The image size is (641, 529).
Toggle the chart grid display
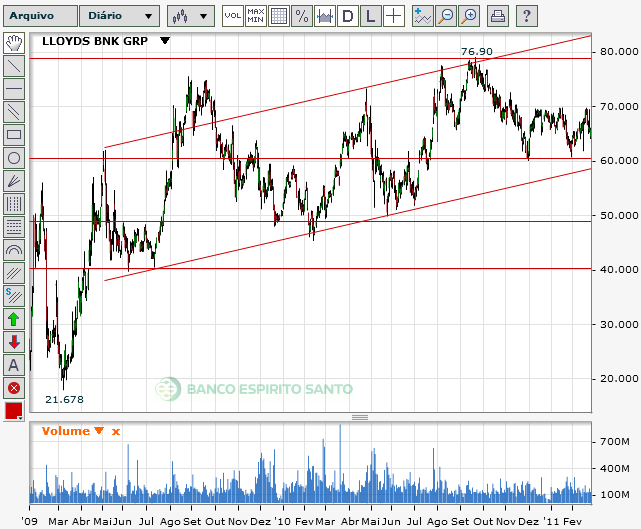pos(279,16)
